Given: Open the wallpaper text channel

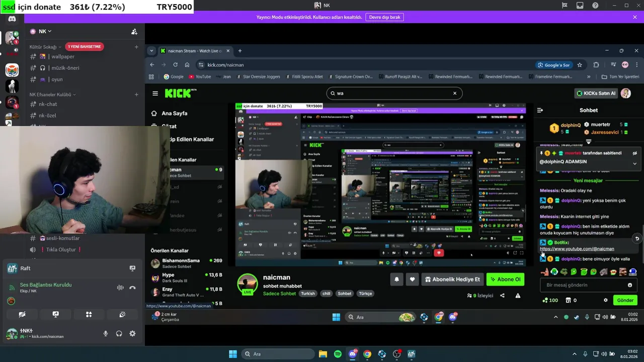Looking at the screenshot, I should point(63,57).
